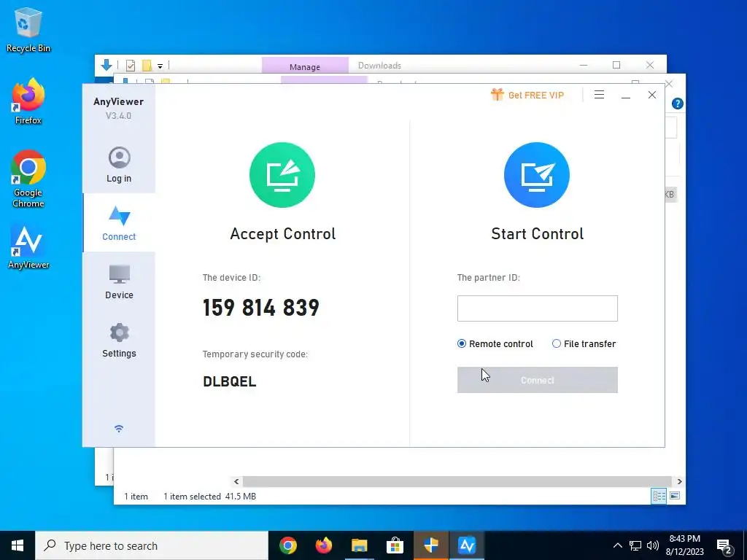Select the Remote control radio button

coord(461,343)
